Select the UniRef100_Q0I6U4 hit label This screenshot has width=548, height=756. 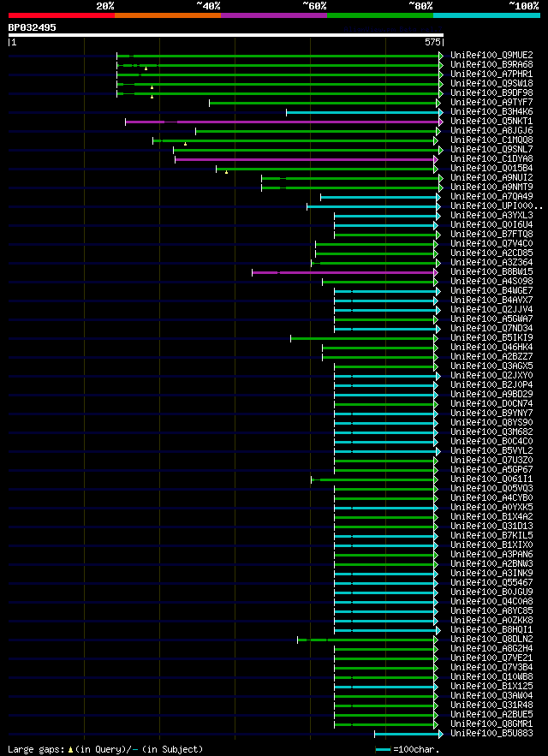[x=491, y=224]
